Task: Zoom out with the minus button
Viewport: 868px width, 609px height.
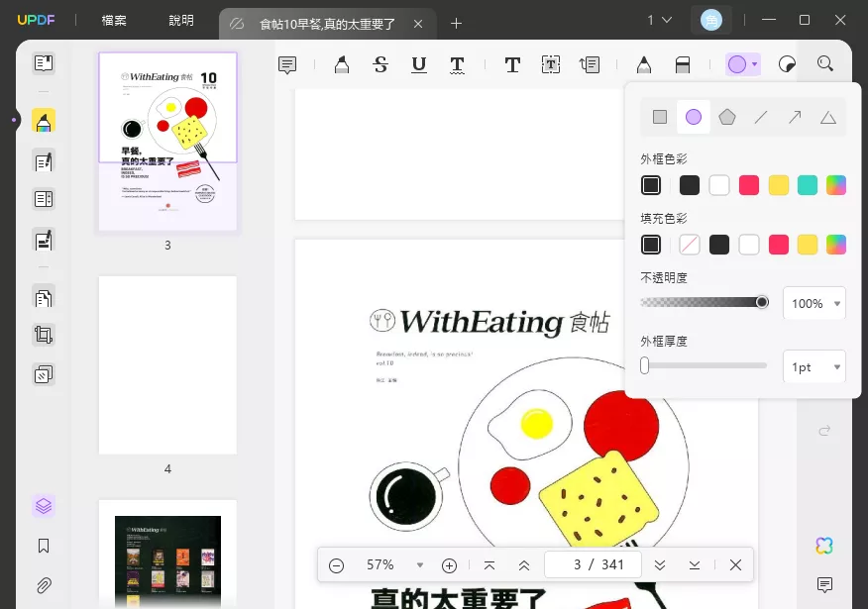Action: (x=336, y=565)
